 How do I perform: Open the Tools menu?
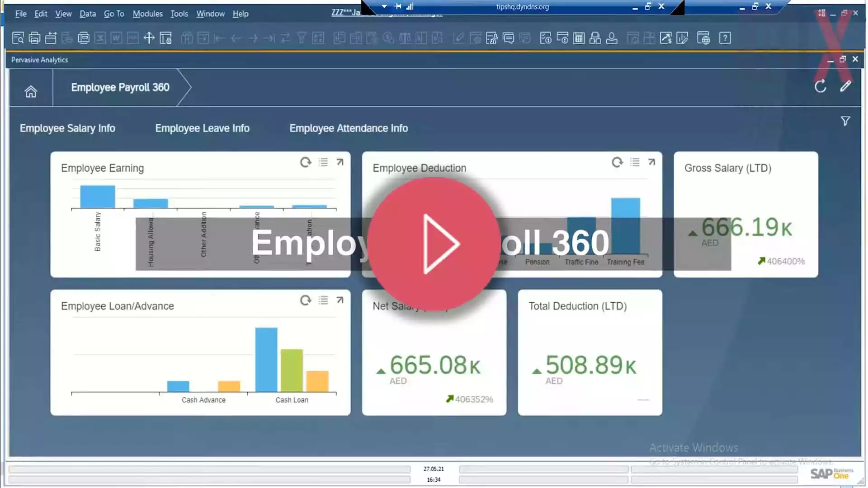(x=179, y=14)
